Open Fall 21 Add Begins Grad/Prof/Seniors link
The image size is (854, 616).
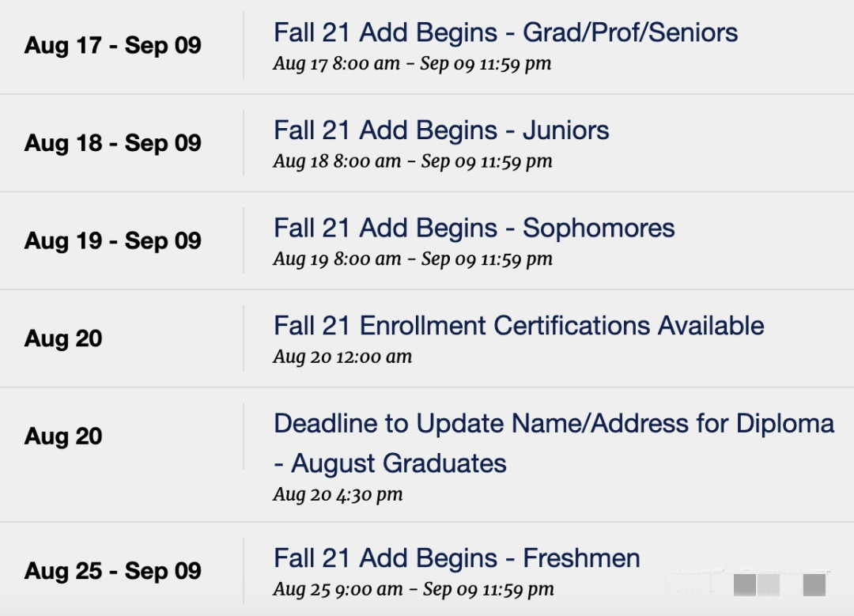[505, 32]
